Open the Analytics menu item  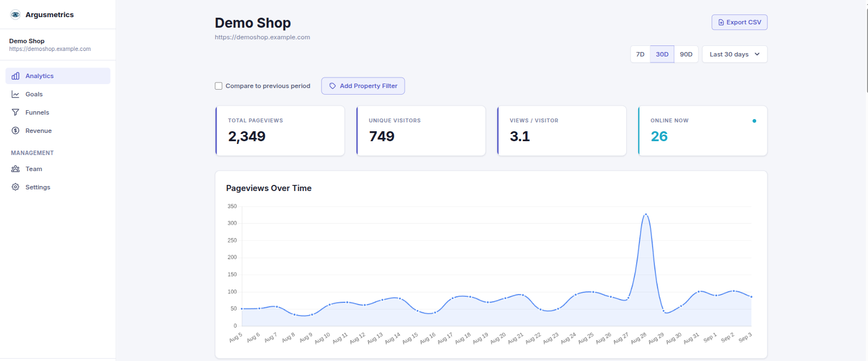point(58,76)
